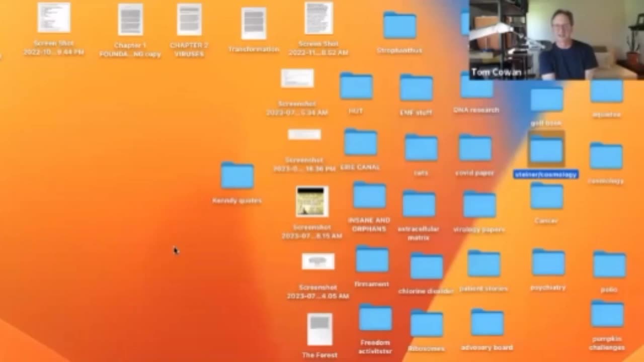Image resolution: width=644 pixels, height=362 pixels.
Task: Select Screenshot 10.36 PM file
Action: coord(304,135)
